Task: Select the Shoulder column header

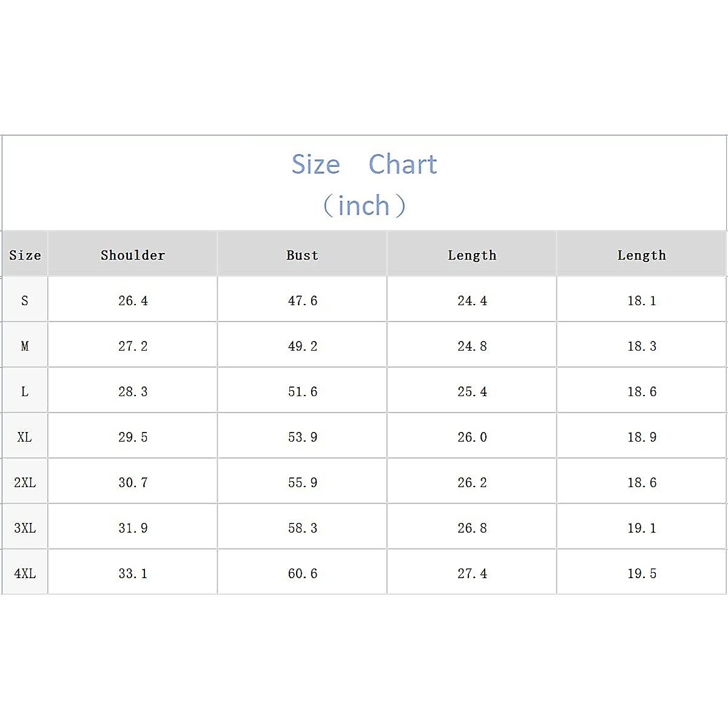Action: [133, 255]
